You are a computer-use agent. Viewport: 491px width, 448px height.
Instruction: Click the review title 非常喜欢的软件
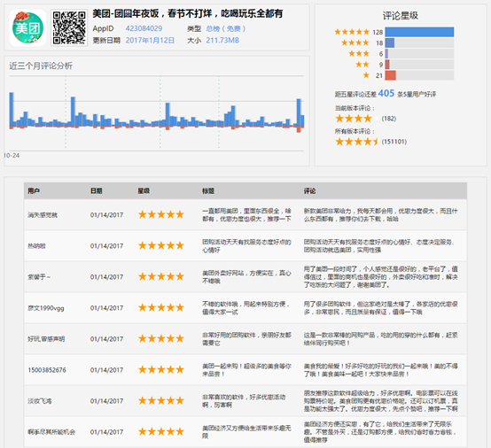(244, 401)
